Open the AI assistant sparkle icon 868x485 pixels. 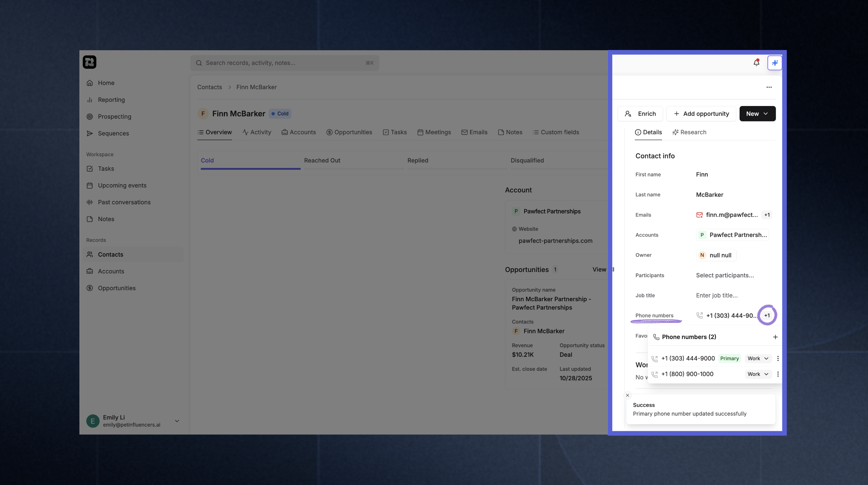pyautogui.click(x=775, y=62)
